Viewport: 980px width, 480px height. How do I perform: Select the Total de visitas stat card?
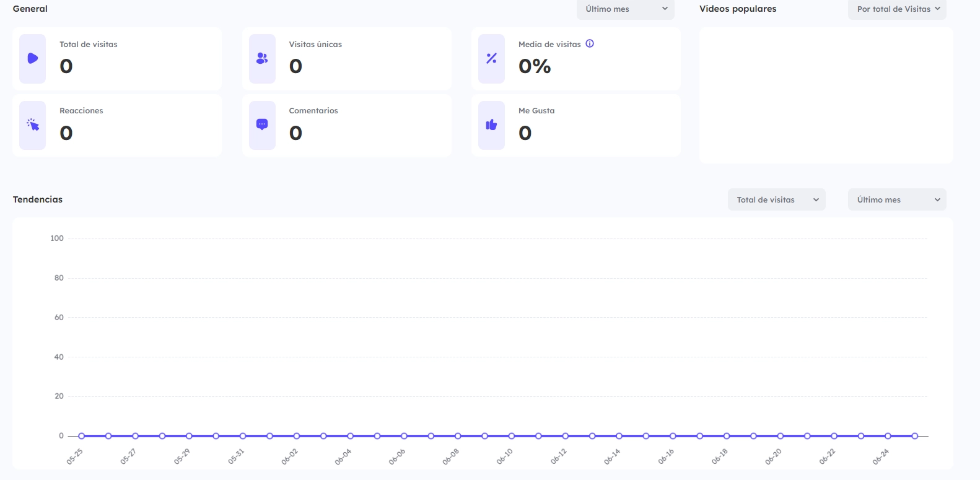(x=136, y=58)
